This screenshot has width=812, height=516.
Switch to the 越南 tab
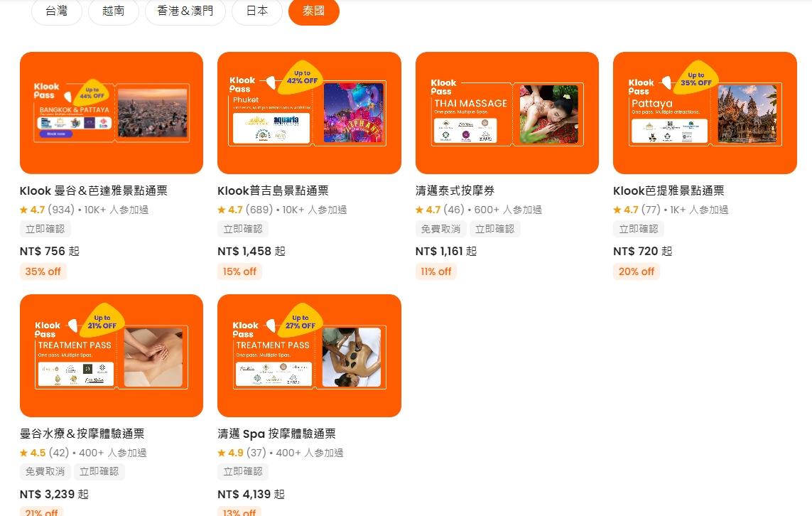pos(114,11)
